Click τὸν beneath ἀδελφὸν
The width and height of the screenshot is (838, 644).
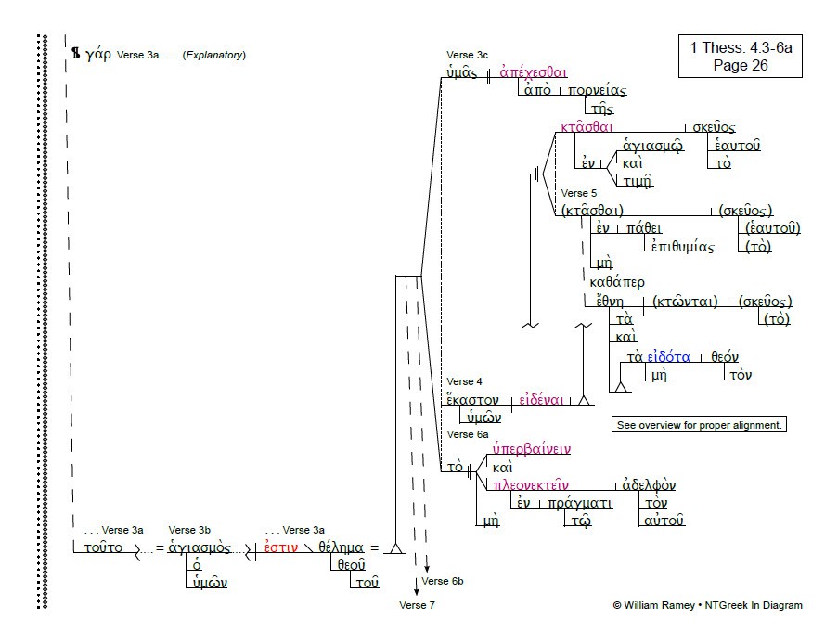(656, 503)
